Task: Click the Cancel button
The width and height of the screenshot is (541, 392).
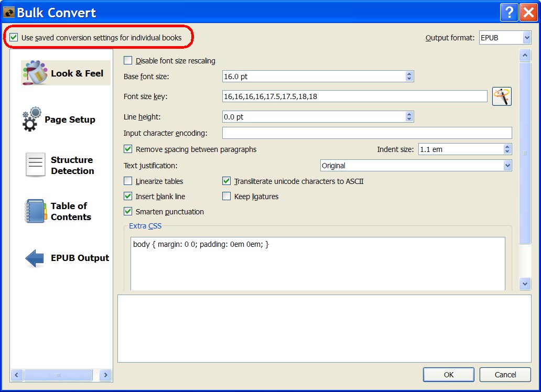Action: pos(505,375)
